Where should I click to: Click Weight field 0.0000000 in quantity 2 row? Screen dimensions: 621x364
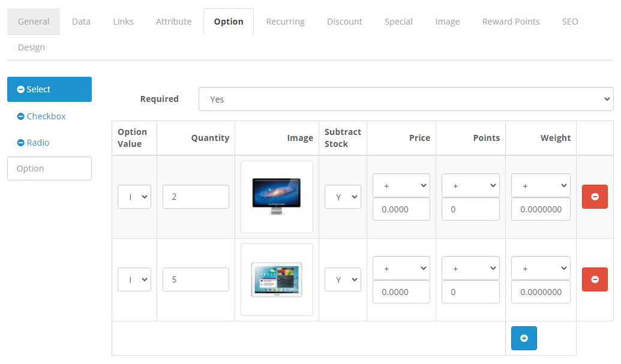click(x=541, y=209)
